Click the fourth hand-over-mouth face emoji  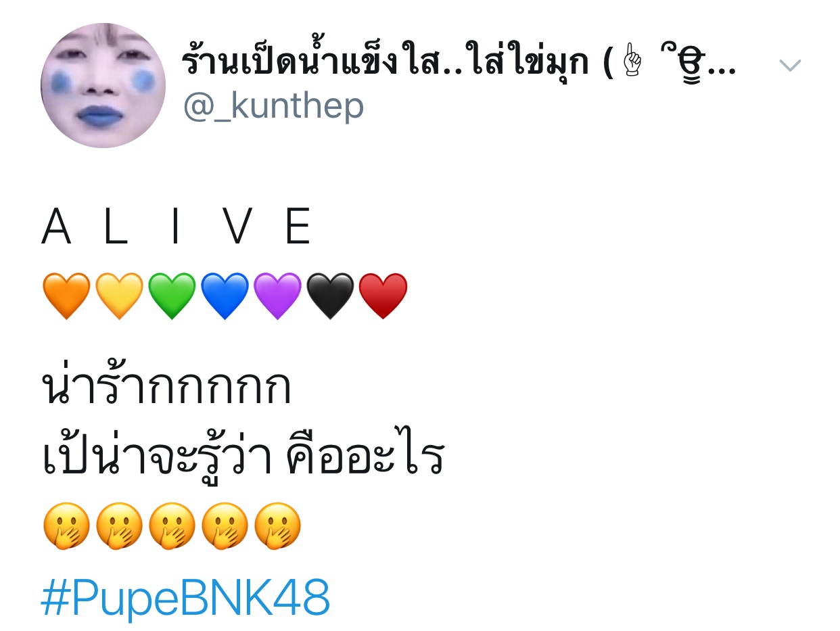[225, 525]
